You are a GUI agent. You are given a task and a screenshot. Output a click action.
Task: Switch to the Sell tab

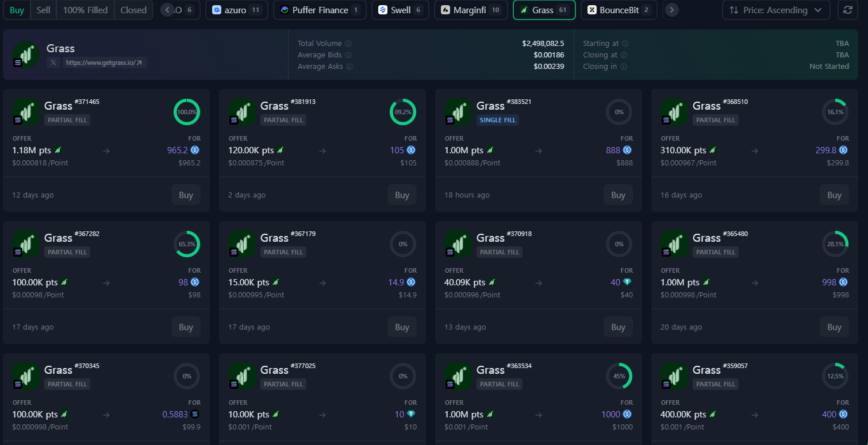point(43,10)
